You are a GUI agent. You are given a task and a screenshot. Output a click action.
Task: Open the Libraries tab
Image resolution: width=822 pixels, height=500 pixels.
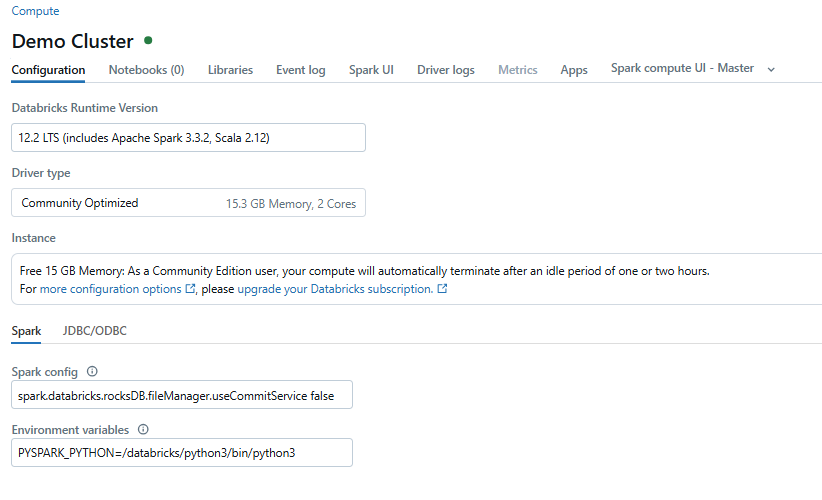pos(230,70)
